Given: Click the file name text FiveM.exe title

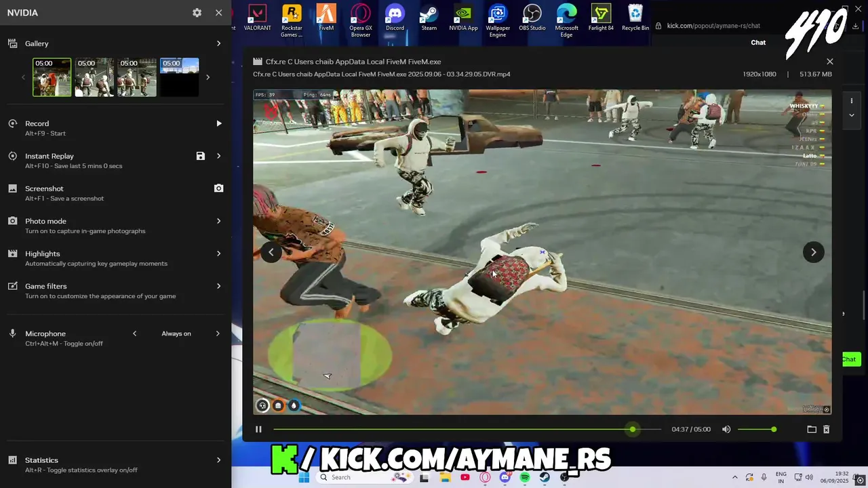Looking at the screenshot, I should [353, 62].
